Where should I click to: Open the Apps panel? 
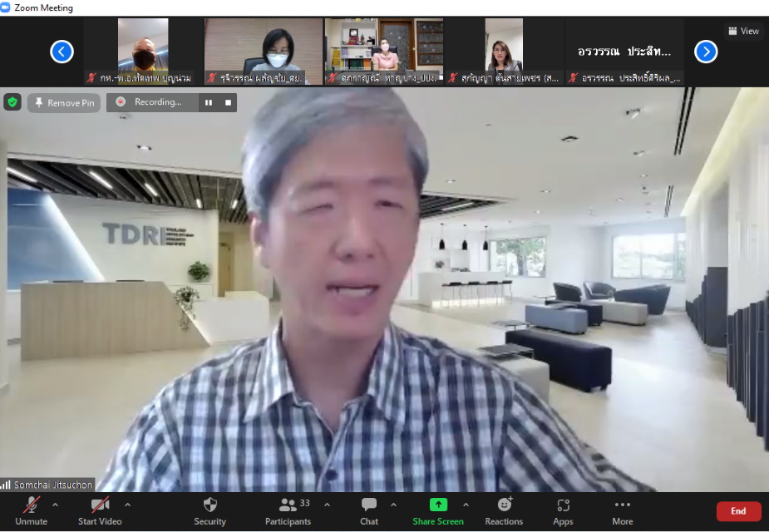click(563, 511)
